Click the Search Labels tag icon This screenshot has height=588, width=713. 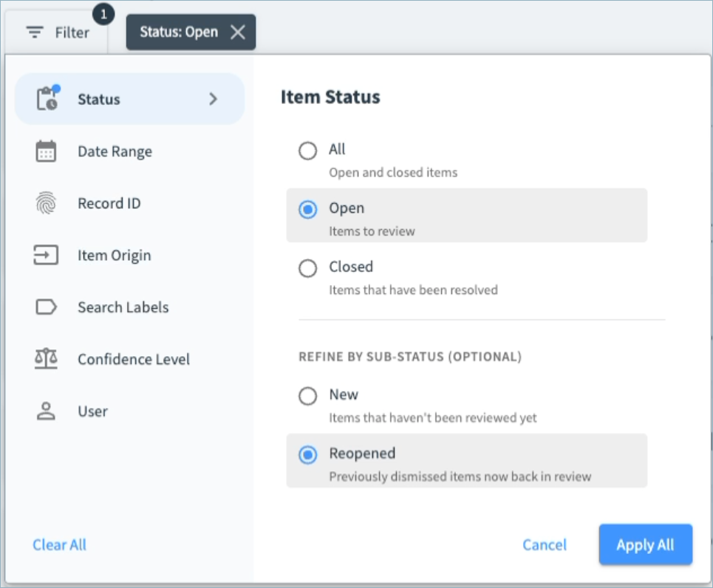tap(46, 307)
